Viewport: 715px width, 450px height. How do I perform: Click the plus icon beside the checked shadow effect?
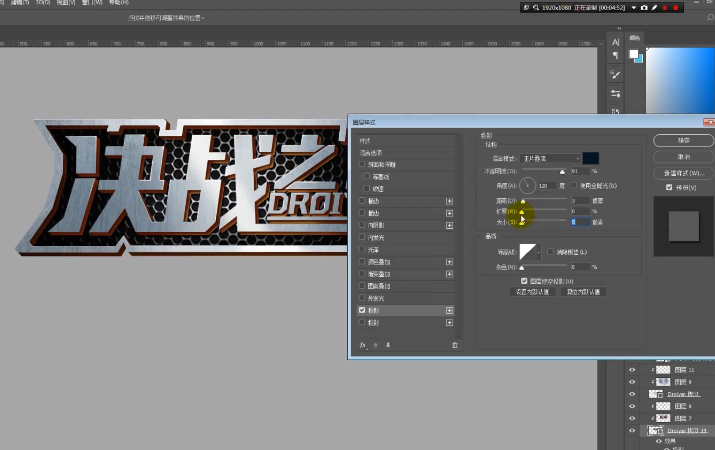click(x=449, y=311)
